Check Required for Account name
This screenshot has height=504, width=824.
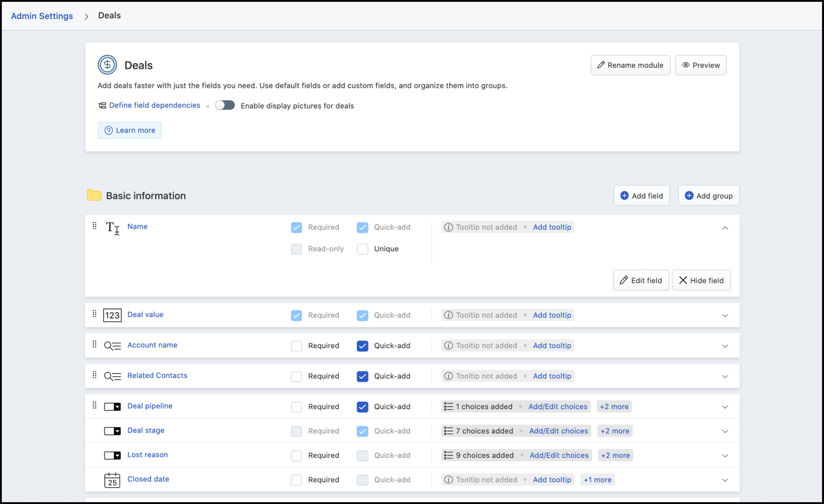[296, 346]
